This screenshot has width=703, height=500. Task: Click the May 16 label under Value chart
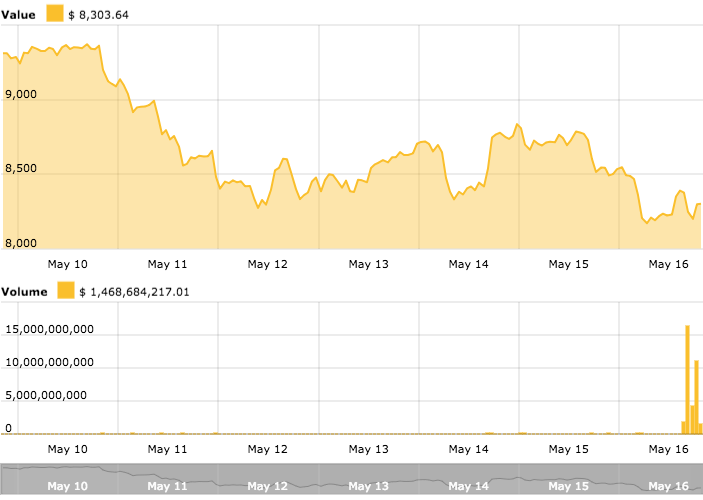tap(668, 264)
